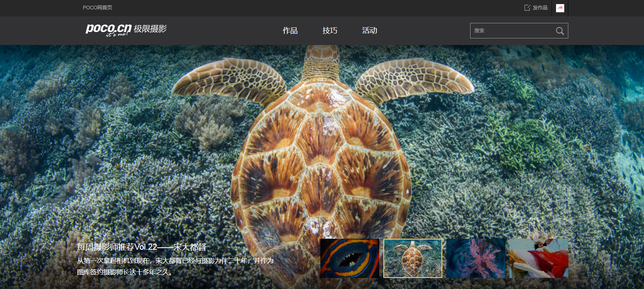The width and height of the screenshot is (644, 289).
Task: Select the blue-orange fish mouth thumbnail
Action: pos(350,258)
